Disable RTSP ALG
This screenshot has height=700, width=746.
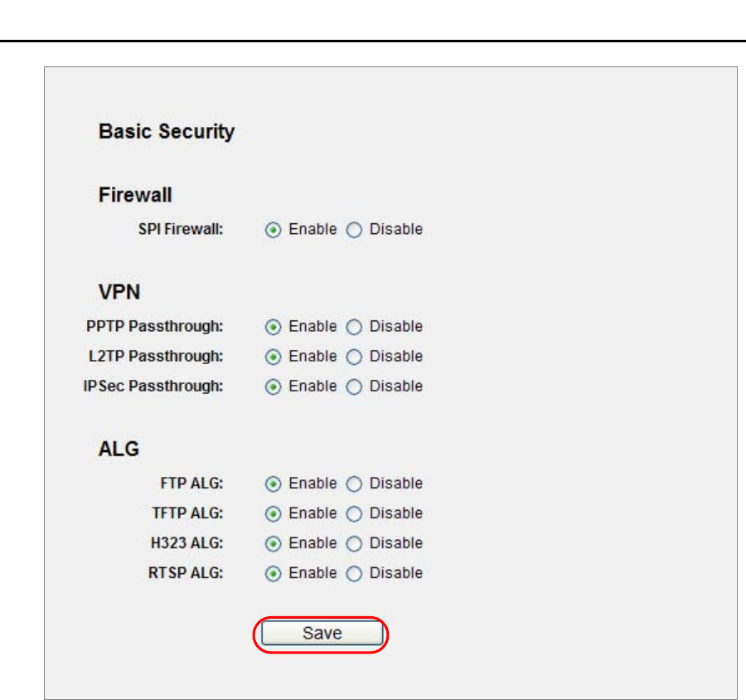coord(354,574)
